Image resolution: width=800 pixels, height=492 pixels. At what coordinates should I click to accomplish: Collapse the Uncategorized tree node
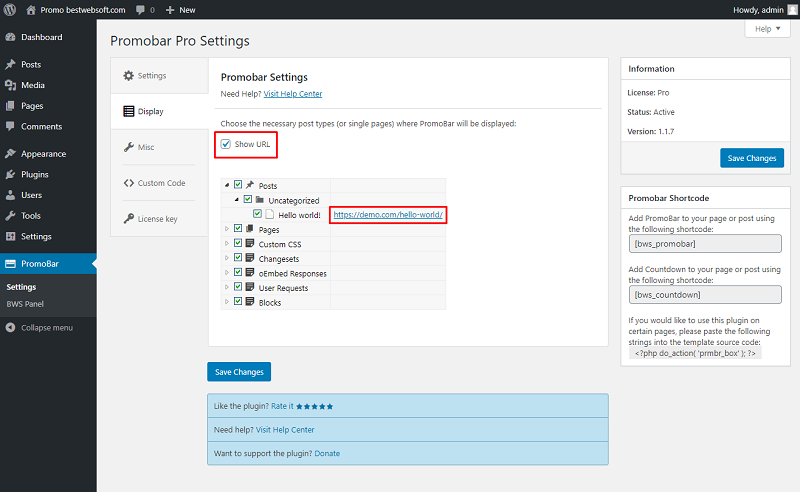pos(237,200)
